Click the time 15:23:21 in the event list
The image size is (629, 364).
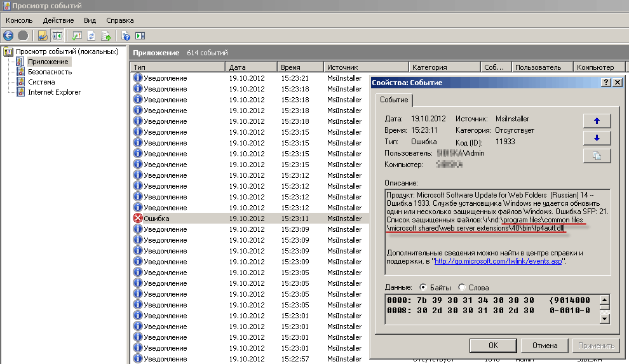tap(295, 78)
